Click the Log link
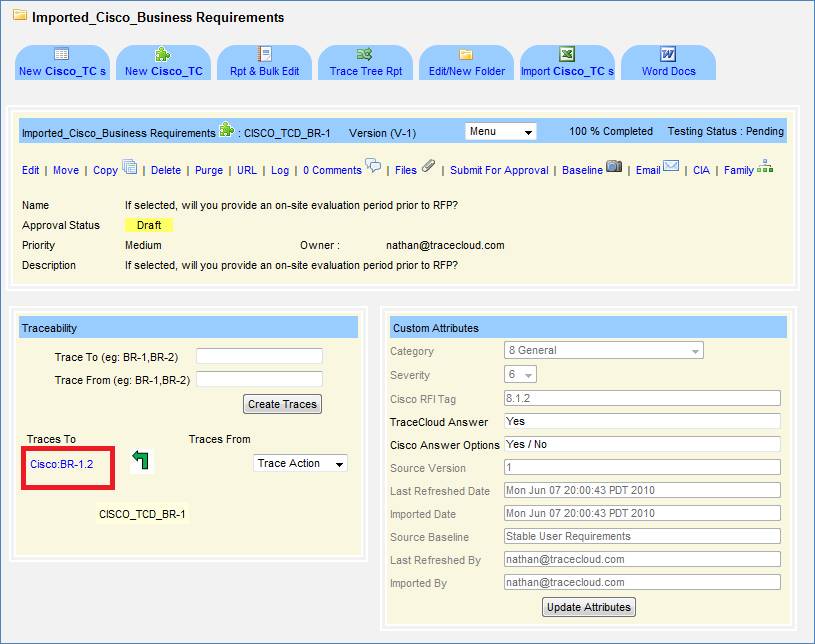This screenshot has height=644, width=815. (x=280, y=170)
